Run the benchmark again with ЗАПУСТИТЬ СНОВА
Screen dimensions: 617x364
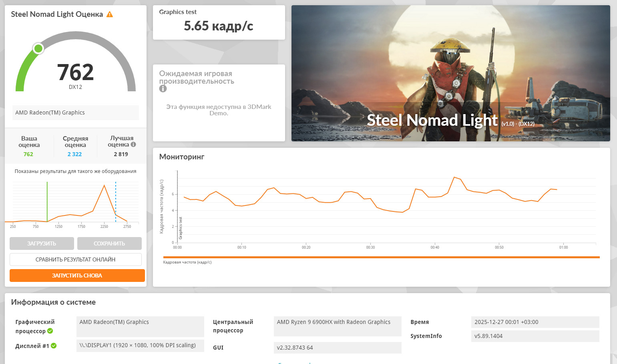77,276
